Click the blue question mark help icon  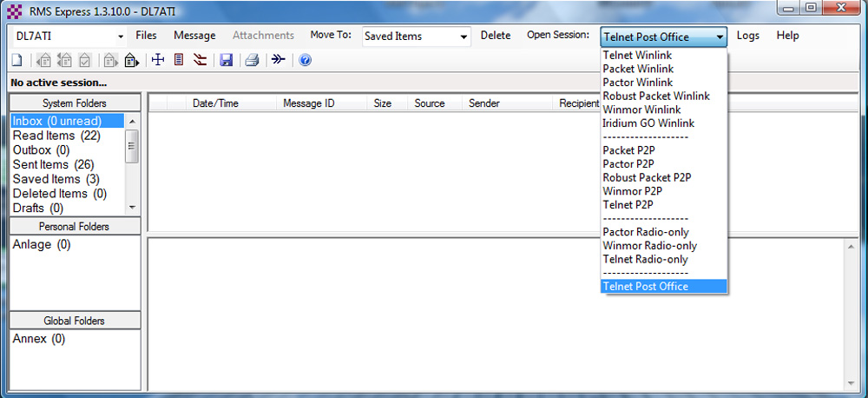click(x=305, y=60)
